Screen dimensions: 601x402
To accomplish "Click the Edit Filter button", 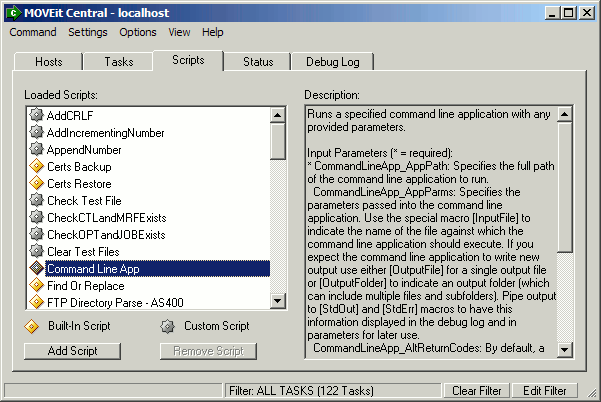I will [x=545, y=391].
